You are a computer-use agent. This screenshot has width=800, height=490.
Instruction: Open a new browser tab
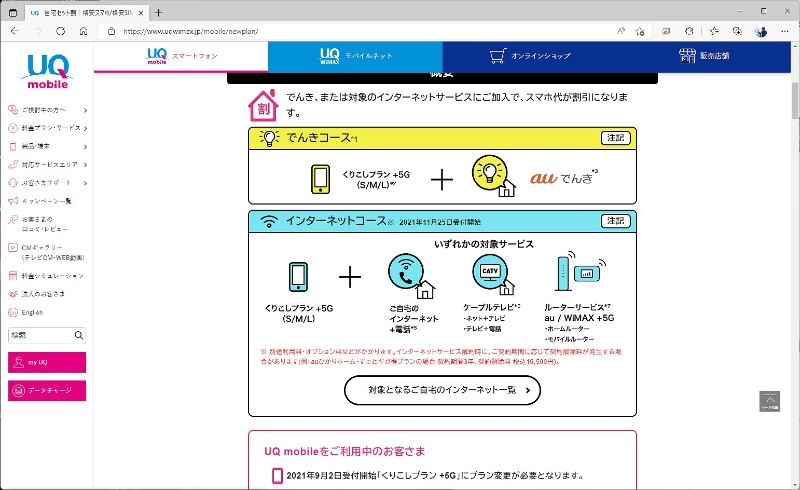[x=158, y=13]
